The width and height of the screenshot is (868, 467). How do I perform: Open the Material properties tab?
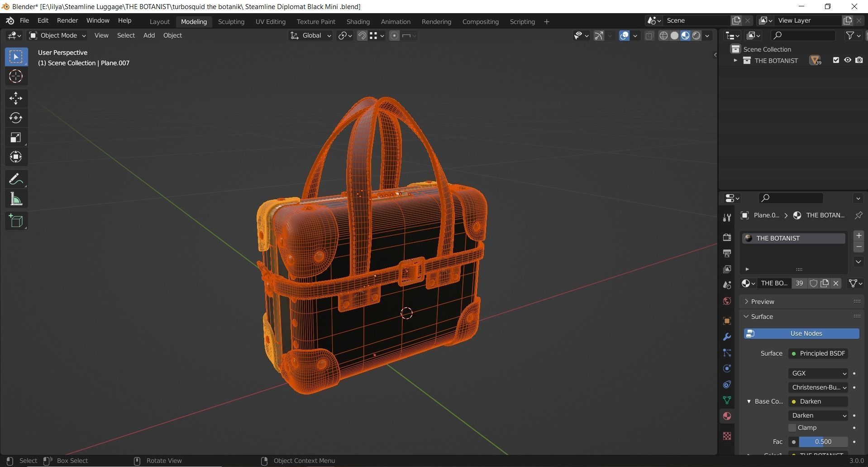(727, 416)
